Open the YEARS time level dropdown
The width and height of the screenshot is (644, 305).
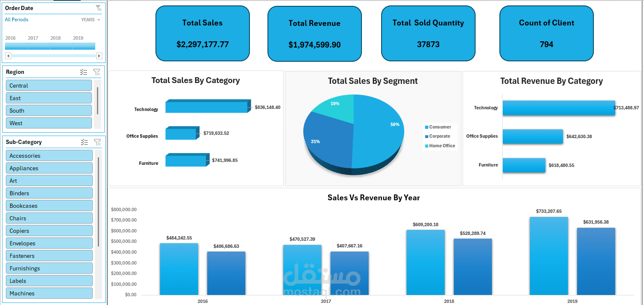click(91, 20)
